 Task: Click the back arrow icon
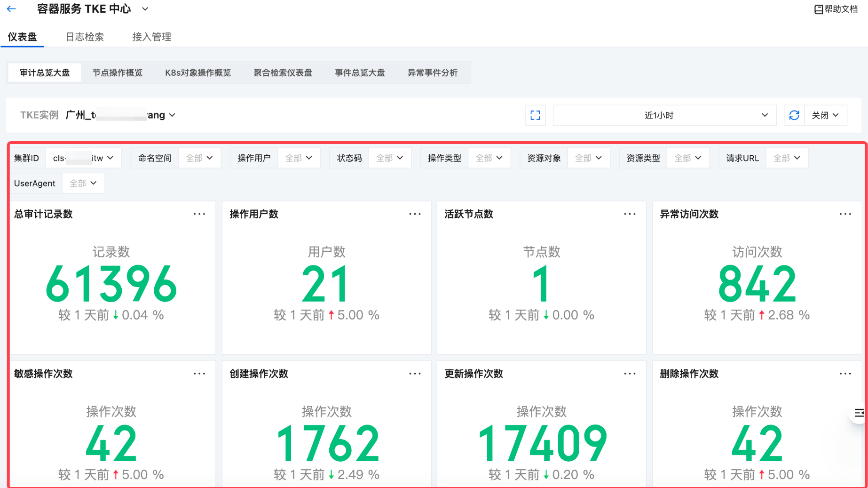pyautogui.click(x=11, y=9)
